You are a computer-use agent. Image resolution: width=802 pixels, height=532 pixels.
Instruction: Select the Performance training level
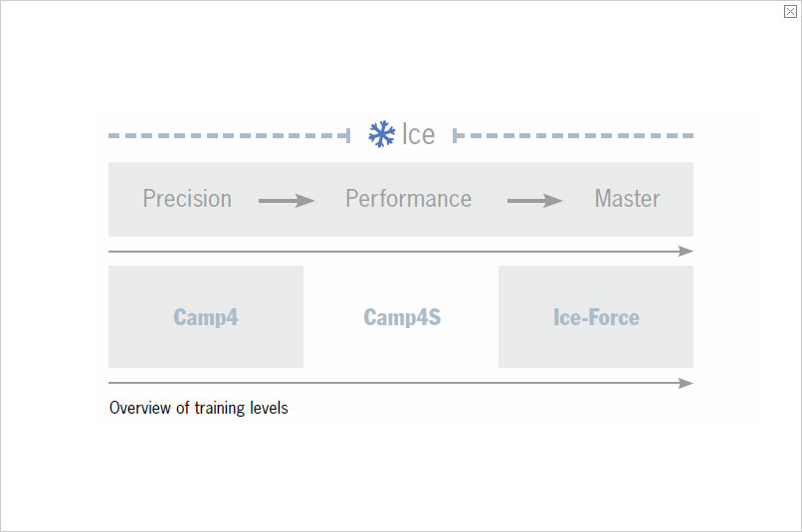point(408,199)
